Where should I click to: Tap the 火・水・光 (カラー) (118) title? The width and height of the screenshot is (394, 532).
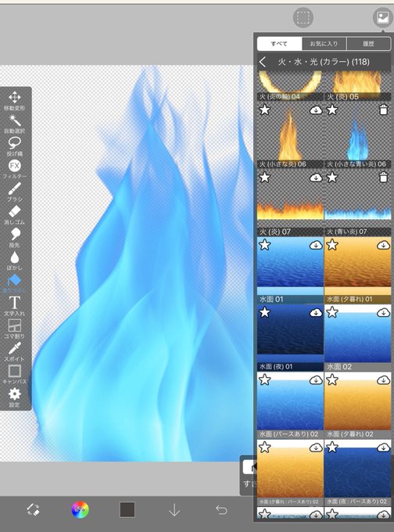(x=324, y=62)
